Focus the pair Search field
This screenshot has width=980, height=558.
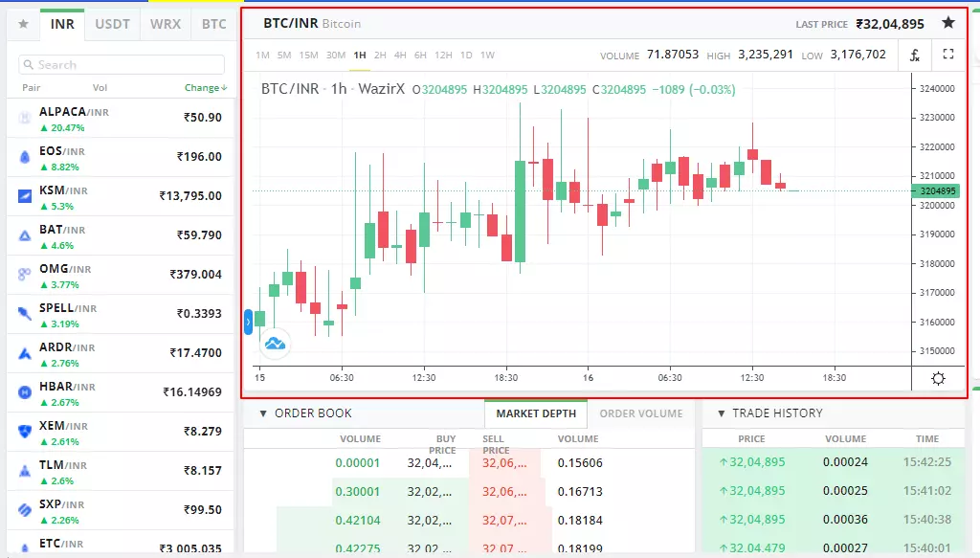pyautogui.click(x=122, y=65)
